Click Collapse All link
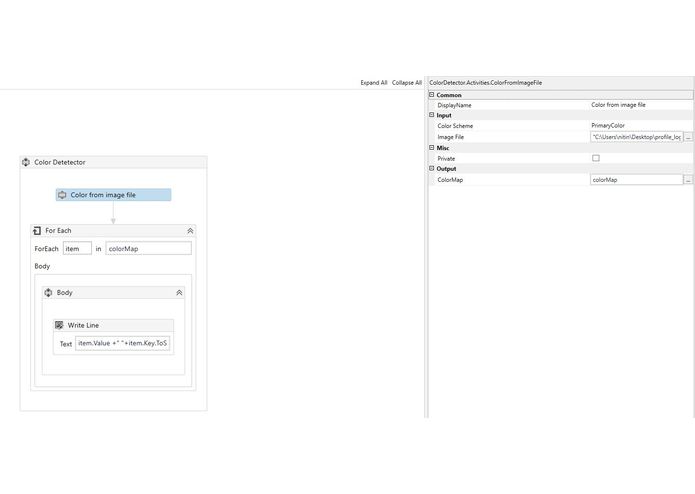This screenshot has width=695, height=494. point(407,83)
